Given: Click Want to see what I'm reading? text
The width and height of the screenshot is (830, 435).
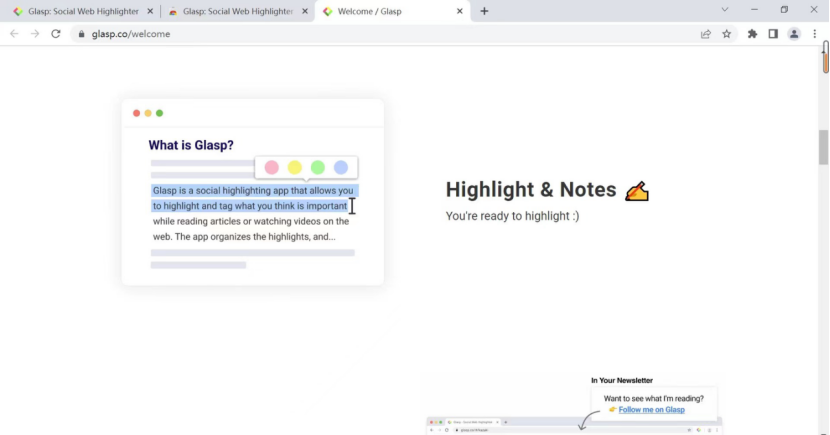Looking at the screenshot, I should (654, 398).
